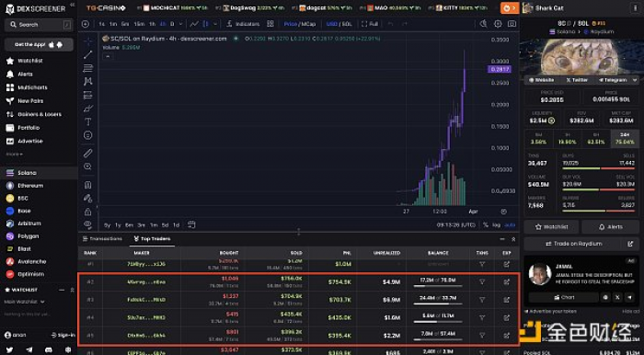This screenshot has width=644, height=355.
Task: Filter transactions for trader #3
Action: pos(482,300)
